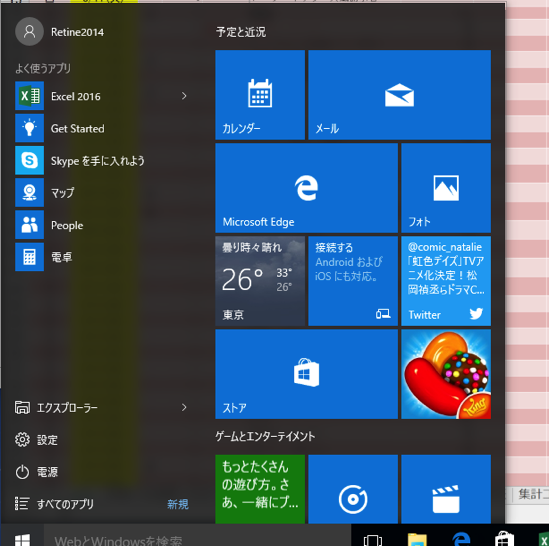Open the メール mail tile

pos(399,95)
